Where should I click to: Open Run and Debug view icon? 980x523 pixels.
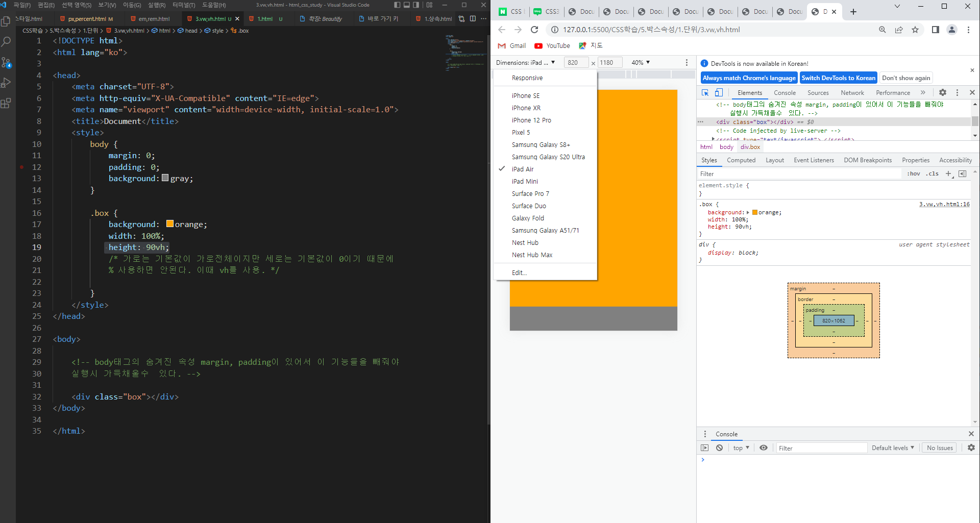6,83
